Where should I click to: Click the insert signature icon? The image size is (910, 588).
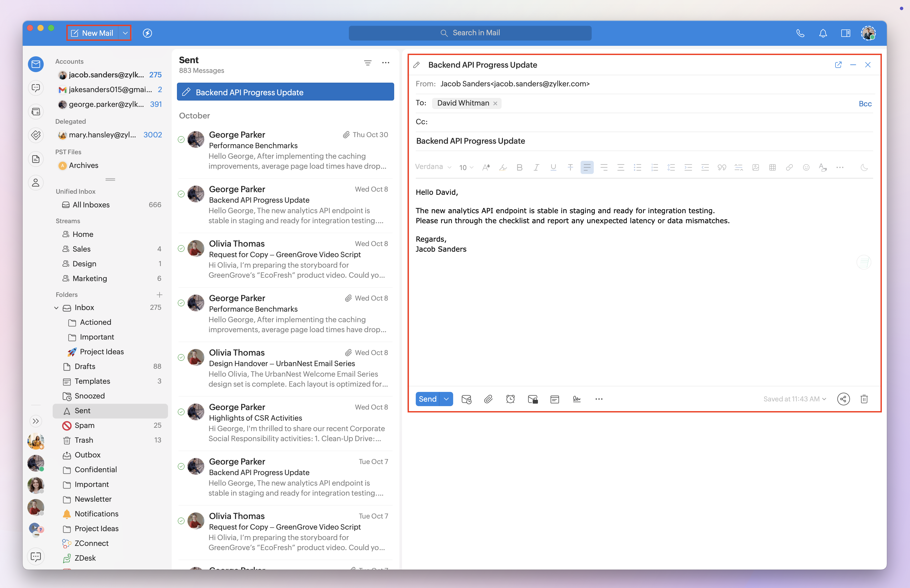(577, 399)
